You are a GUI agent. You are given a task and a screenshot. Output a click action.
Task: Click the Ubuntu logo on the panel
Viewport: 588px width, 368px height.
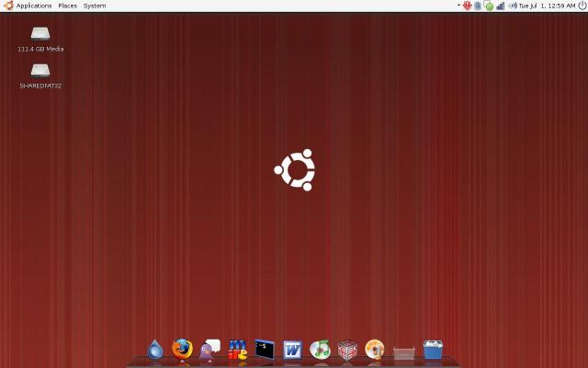point(8,6)
